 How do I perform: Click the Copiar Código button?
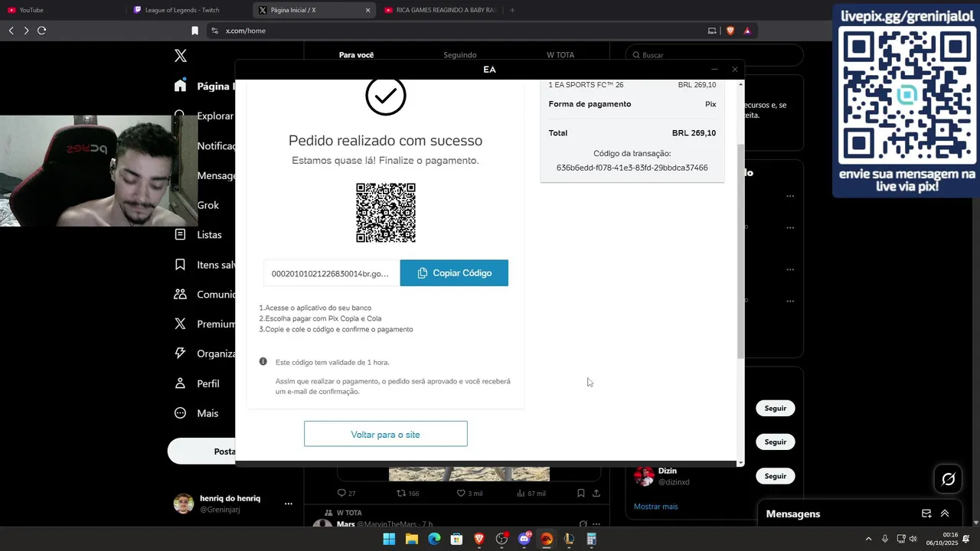(454, 273)
